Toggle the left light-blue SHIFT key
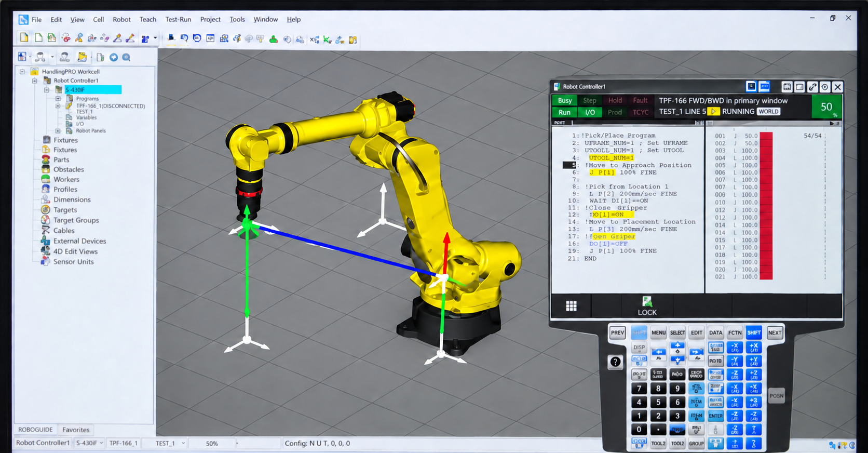 pos(639,332)
